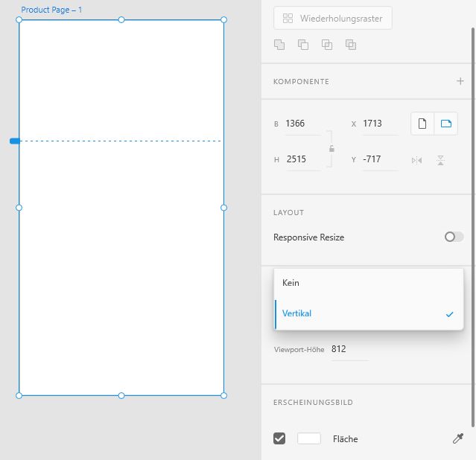Click the LAYOUT section label
This screenshot has height=460, width=476.
(x=288, y=213)
